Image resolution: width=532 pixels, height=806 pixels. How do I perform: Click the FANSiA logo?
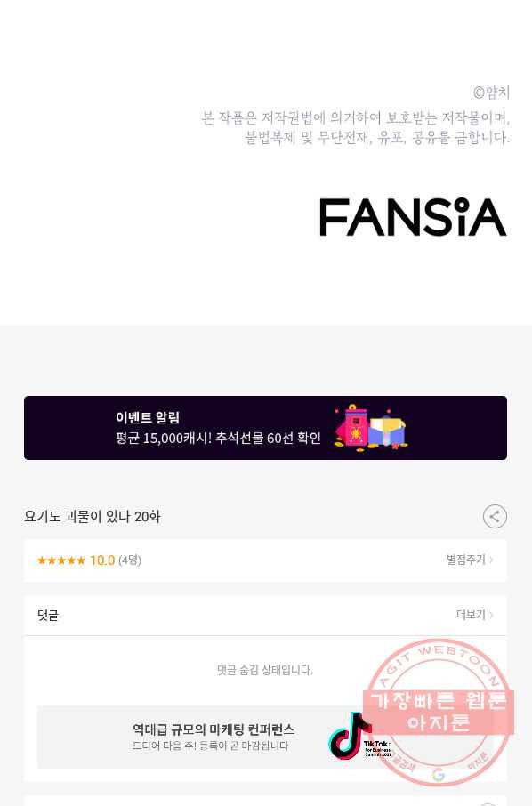(x=413, y=216)
